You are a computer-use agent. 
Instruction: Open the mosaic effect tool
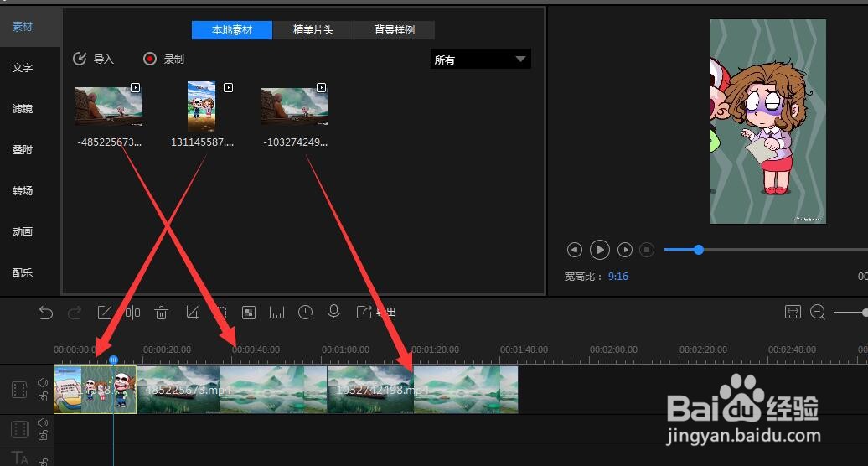pyautogui.click(x=249, y=313)
